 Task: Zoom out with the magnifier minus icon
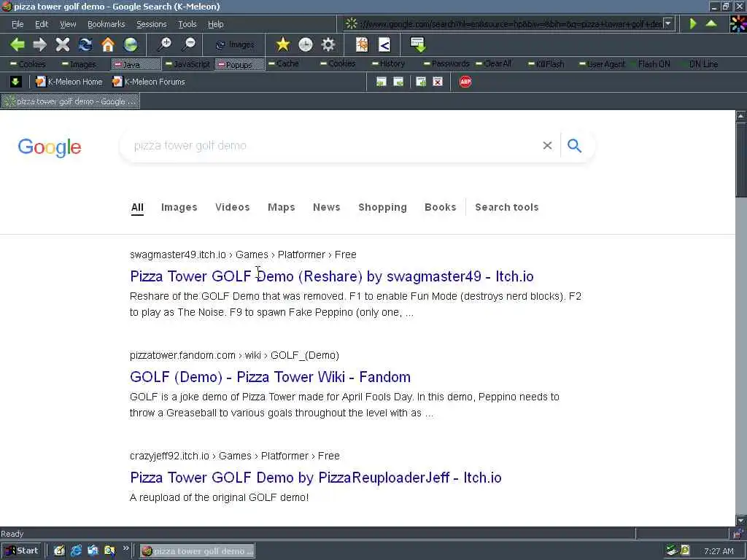coord(189,44)
